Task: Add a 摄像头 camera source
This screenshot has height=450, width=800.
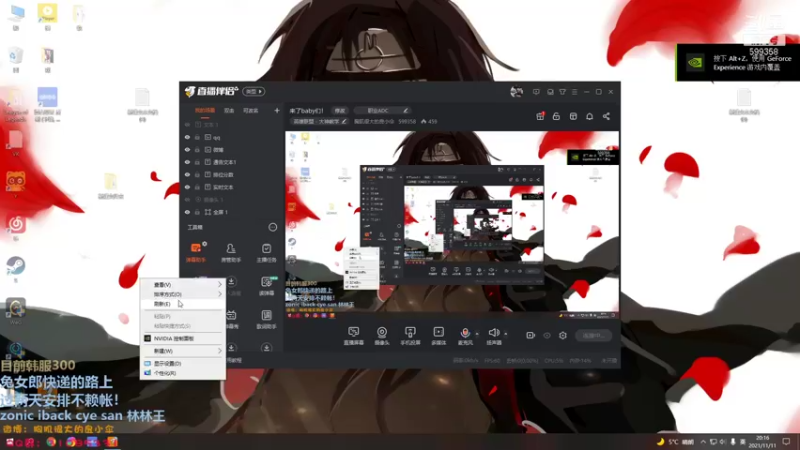Action: pyautogui.click(x=382, y=336)
